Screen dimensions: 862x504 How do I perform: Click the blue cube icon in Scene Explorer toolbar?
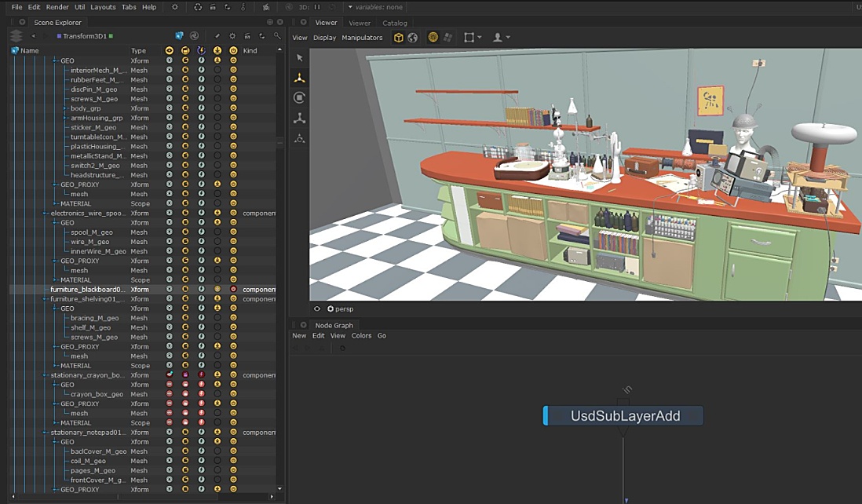pos(179,36)
